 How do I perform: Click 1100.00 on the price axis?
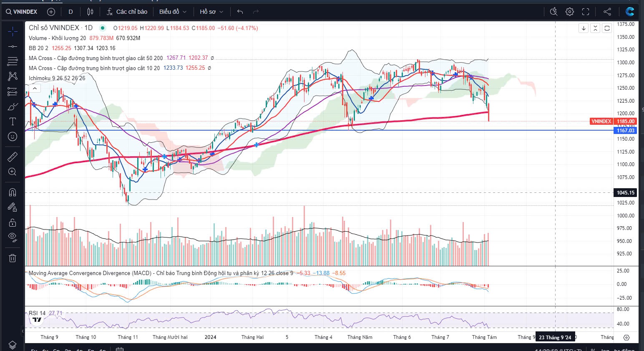click(x=626, y=164)
